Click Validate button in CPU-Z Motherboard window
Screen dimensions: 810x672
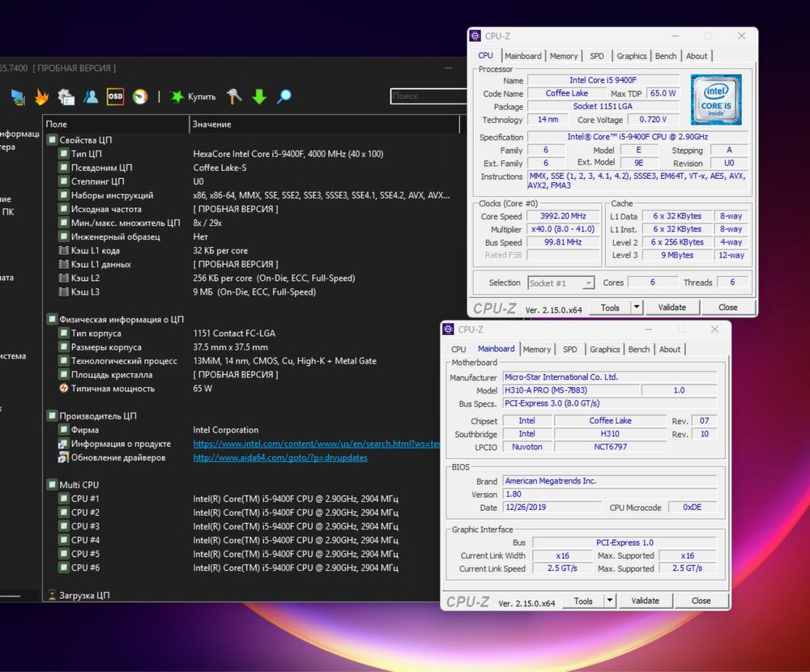(x=646, y=601)
